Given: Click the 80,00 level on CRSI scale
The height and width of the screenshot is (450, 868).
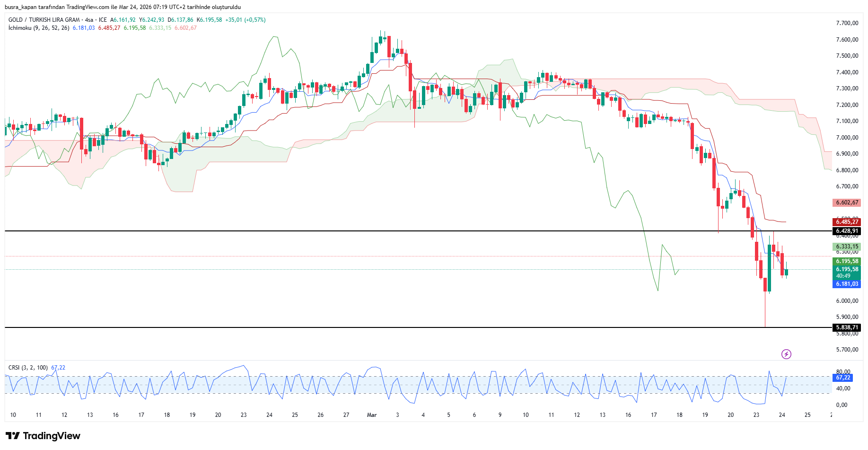Looking at the screenshot, I should 843,372.
